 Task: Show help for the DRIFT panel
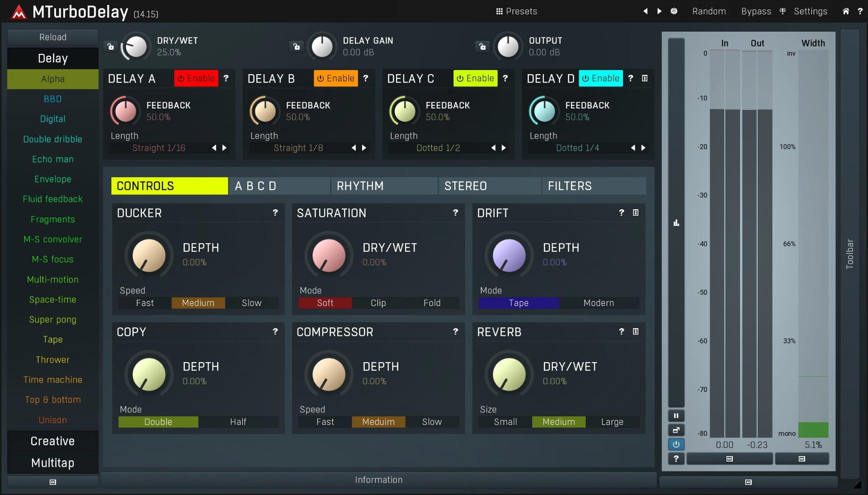[622, 212]
